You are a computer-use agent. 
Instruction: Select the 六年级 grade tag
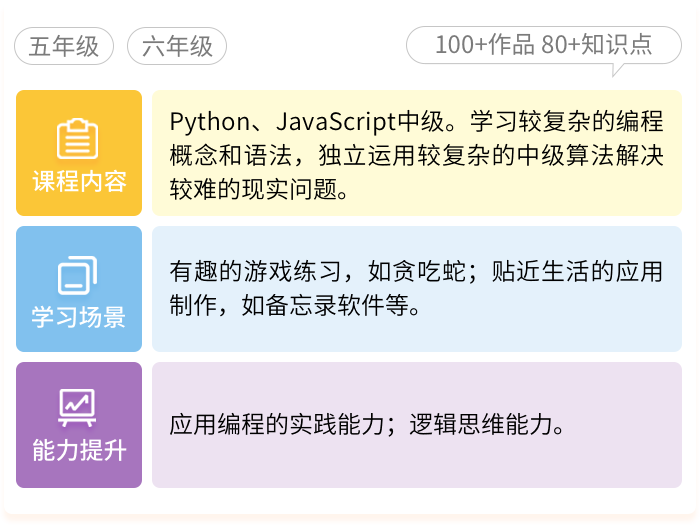(x=177, y=46)
